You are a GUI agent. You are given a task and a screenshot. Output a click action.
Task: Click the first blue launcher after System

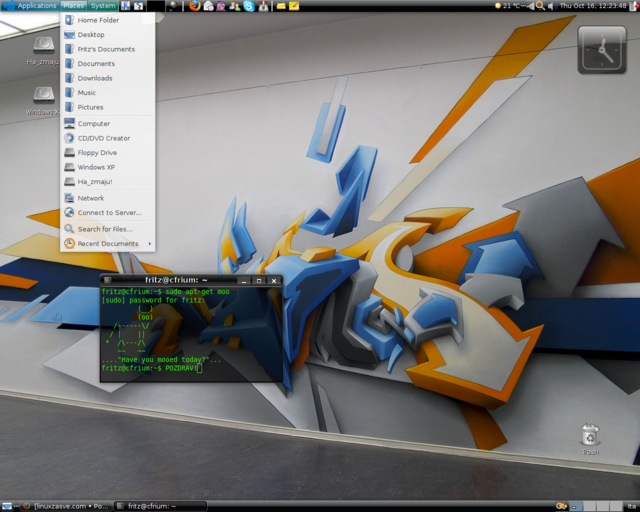pos(126,6)
